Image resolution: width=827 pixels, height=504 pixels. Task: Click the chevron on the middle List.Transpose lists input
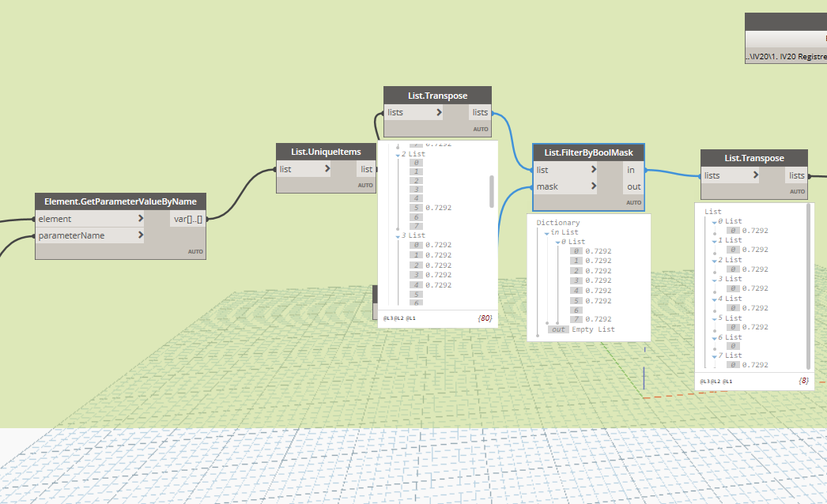[x=439, y=112]
